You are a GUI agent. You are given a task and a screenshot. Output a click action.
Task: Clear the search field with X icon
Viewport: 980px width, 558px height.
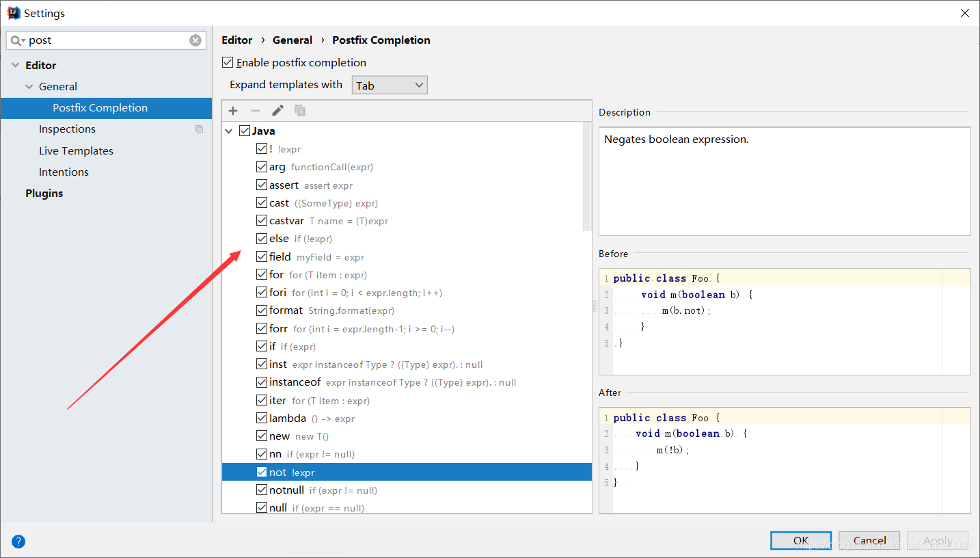tap(195, 40)
